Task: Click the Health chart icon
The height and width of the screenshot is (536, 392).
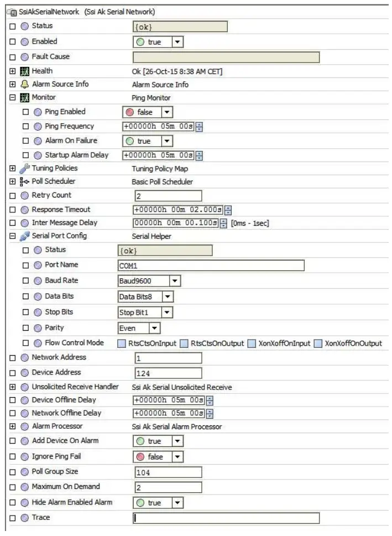Action: pyautogui.click(x=25, y=71)
